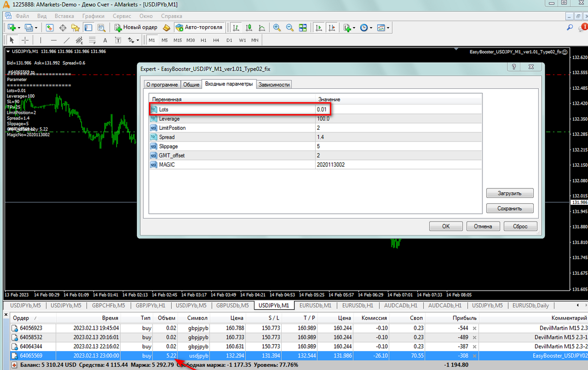Expand the Periods clock dropdown arrow
This screenshot has width=588, height=370.
coord(371,28)
